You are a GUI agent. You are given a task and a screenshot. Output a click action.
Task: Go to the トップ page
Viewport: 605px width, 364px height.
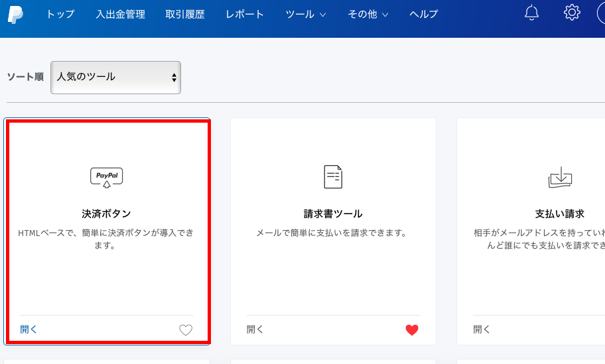pos(60,14)
